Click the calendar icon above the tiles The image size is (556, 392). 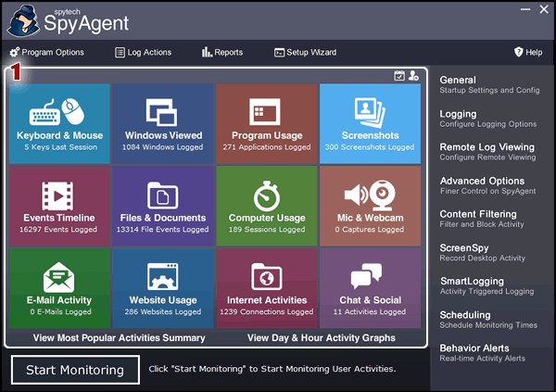click(x=399, y=76)
